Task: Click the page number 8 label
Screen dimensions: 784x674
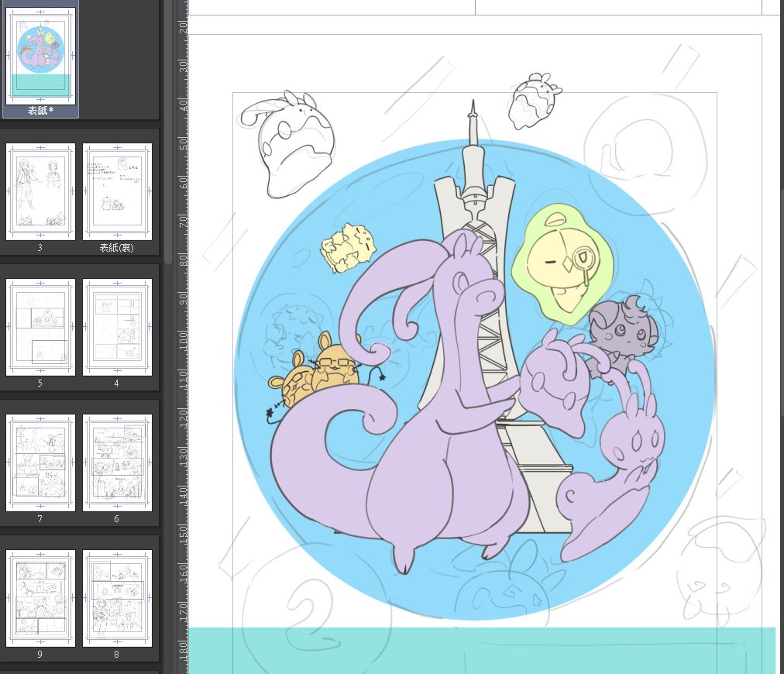Action: [116, 655]
